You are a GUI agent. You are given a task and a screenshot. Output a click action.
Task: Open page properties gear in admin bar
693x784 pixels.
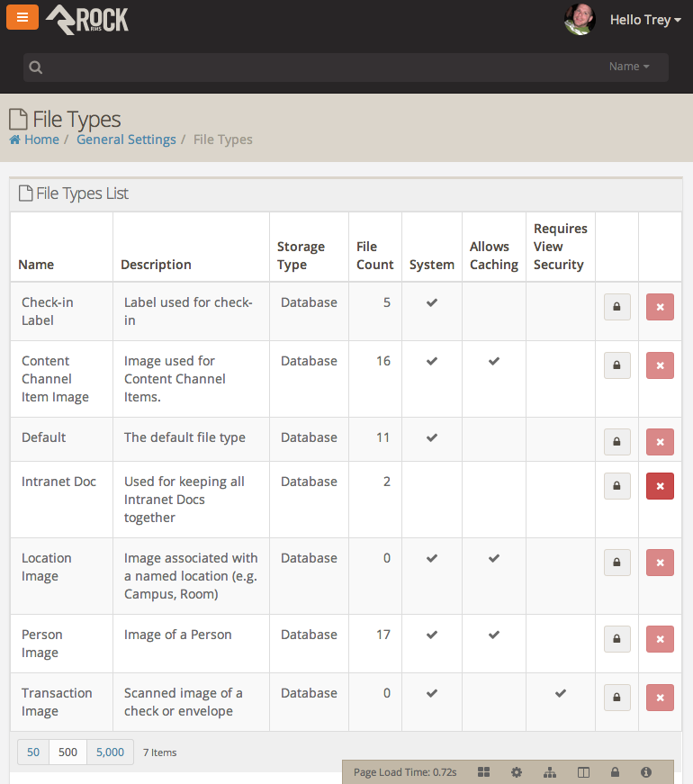(x=516, y=772)
